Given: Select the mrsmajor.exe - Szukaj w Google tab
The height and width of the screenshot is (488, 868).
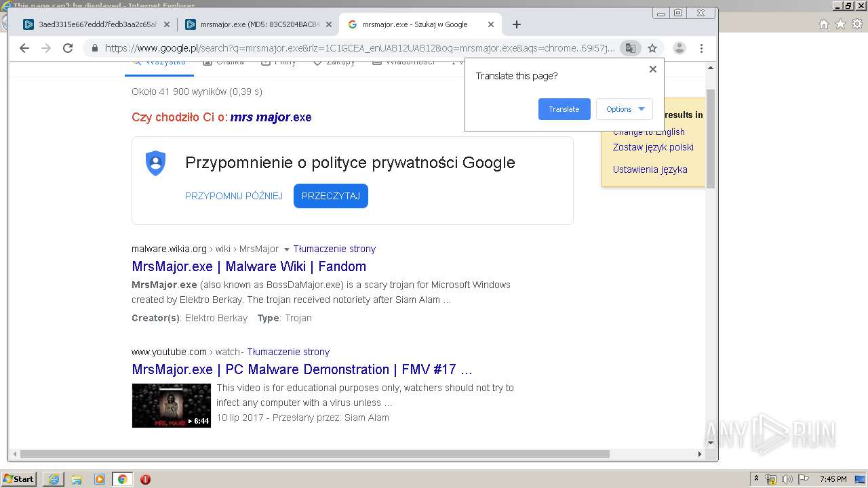Looking at the screenshot, I should click(x=420, y=24).
